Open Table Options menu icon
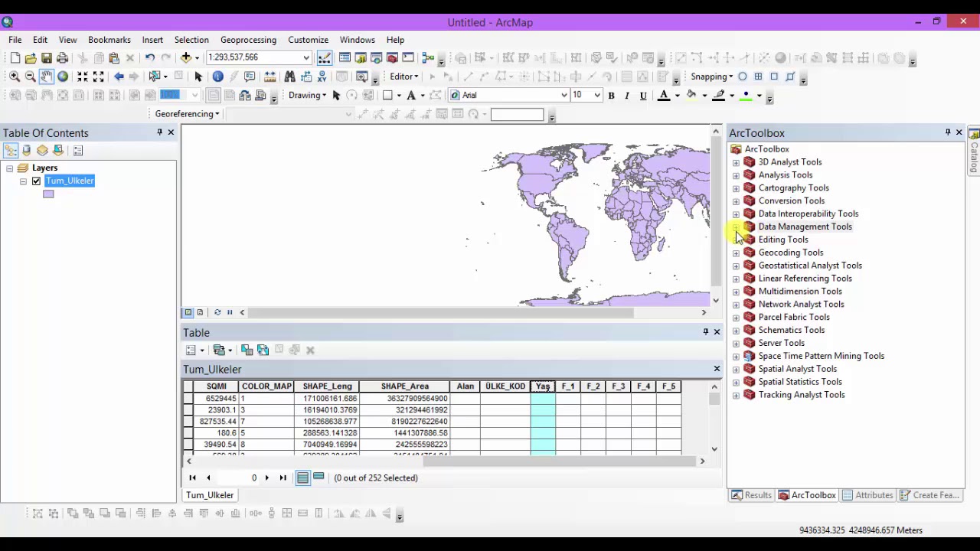 click(x=191, y=350)
